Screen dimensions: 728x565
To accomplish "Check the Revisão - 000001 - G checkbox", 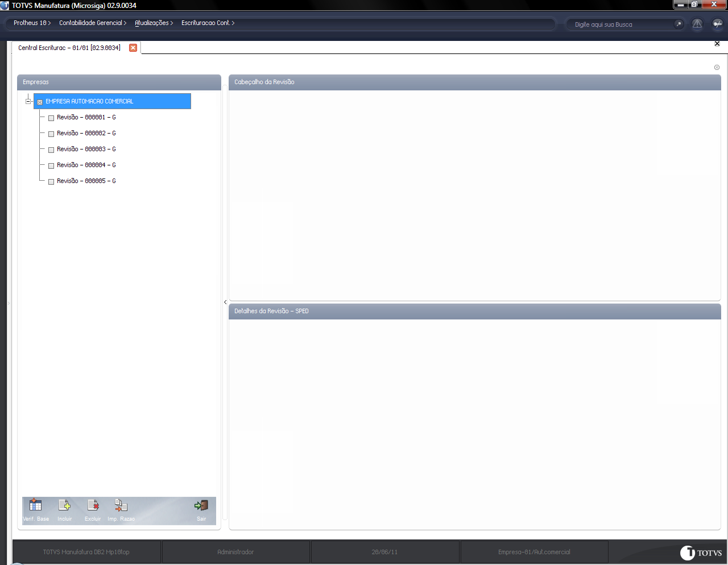I will click(x=51, y=118).
